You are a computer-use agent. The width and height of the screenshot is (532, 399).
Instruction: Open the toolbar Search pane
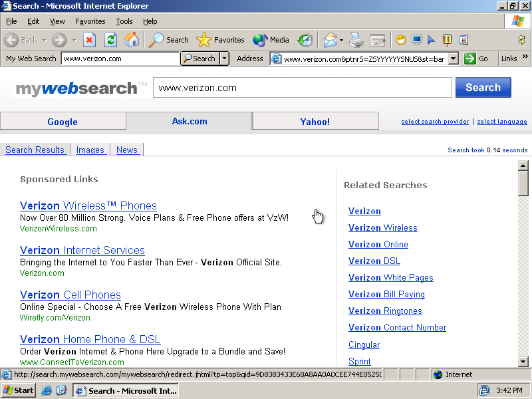(x=169, y=40)
